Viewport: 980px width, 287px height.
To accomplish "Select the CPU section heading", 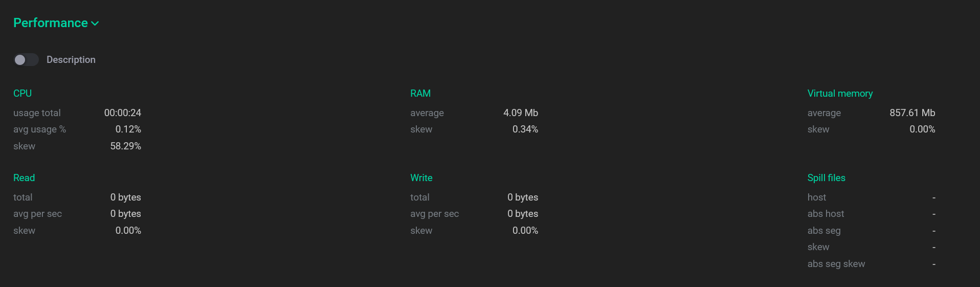I will click(x=23, y=94).
